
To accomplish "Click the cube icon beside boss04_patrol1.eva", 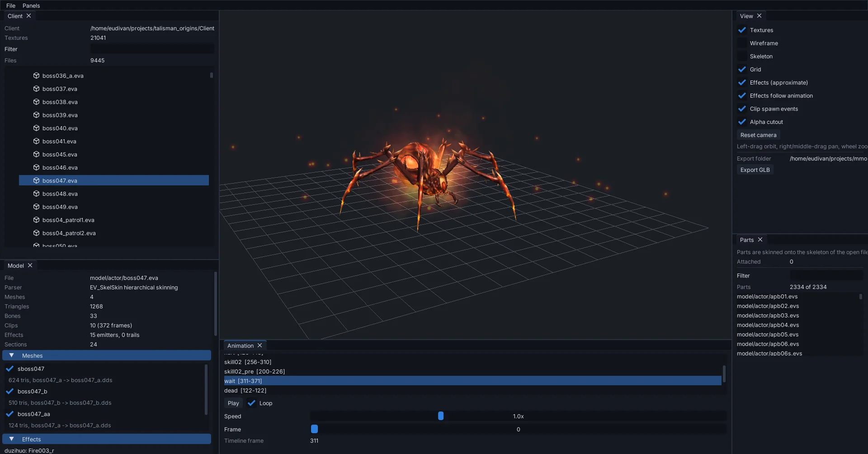I will point(36,220).
